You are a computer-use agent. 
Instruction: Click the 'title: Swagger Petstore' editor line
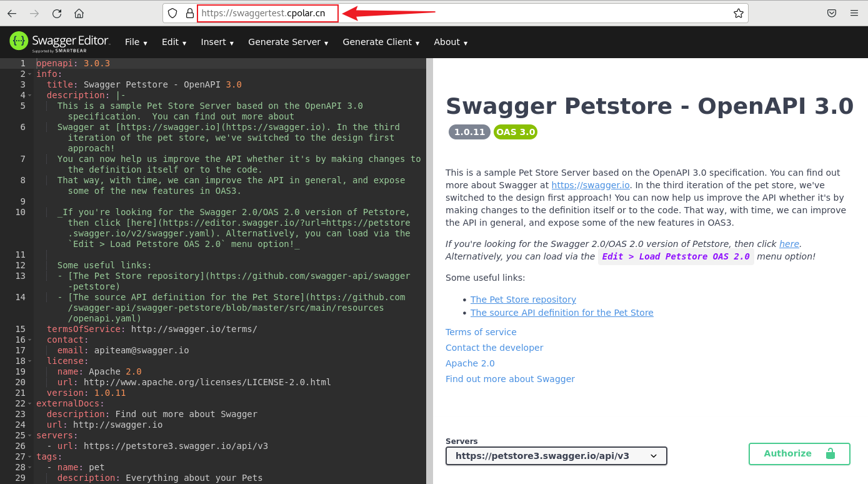click(x=144, y=84)
